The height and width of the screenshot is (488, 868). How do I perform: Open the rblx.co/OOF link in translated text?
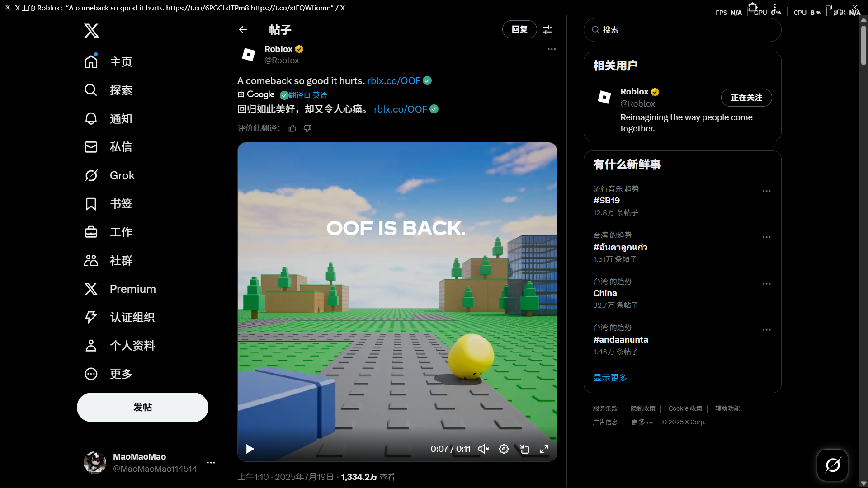pyautogui.click(x=401, y=109)
